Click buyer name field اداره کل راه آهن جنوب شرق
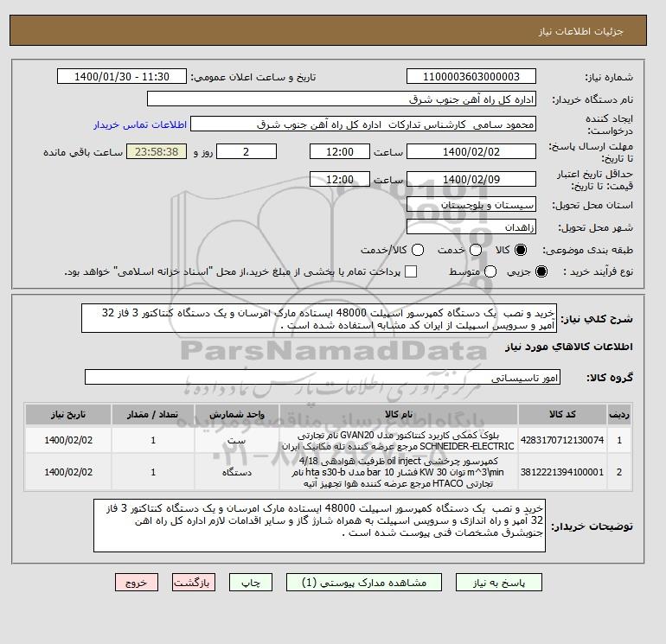666x644 pixels. 342,99
